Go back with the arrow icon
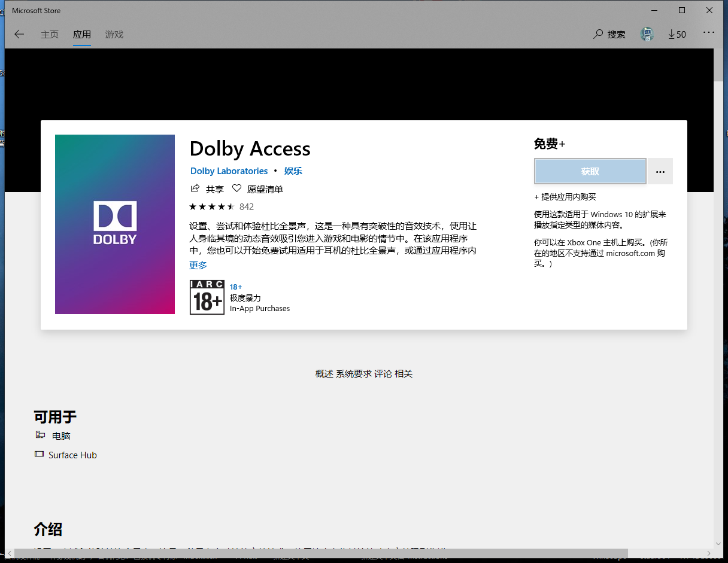The image size is (728, 563). coord(19,34)
